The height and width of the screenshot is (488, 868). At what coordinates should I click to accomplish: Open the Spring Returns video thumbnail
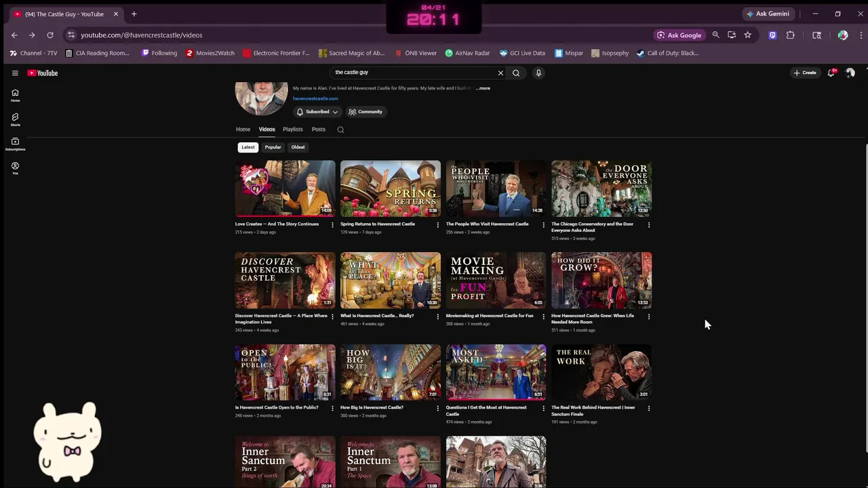click(x=391, y=188)
